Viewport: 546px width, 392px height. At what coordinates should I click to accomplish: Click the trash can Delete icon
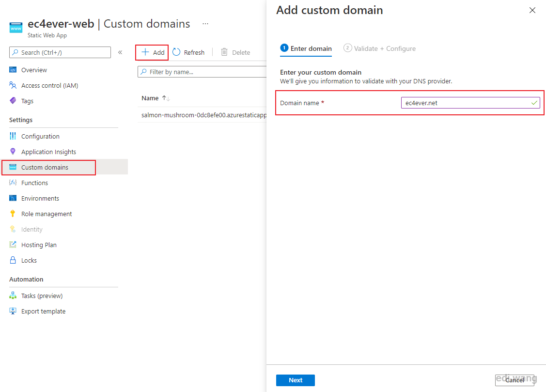coord(225,52)
